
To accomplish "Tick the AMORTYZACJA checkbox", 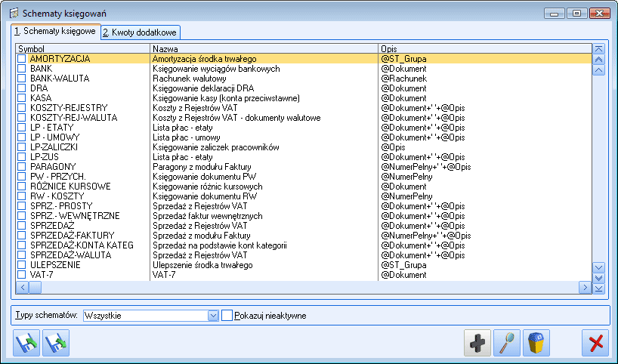I will point(22,58).
